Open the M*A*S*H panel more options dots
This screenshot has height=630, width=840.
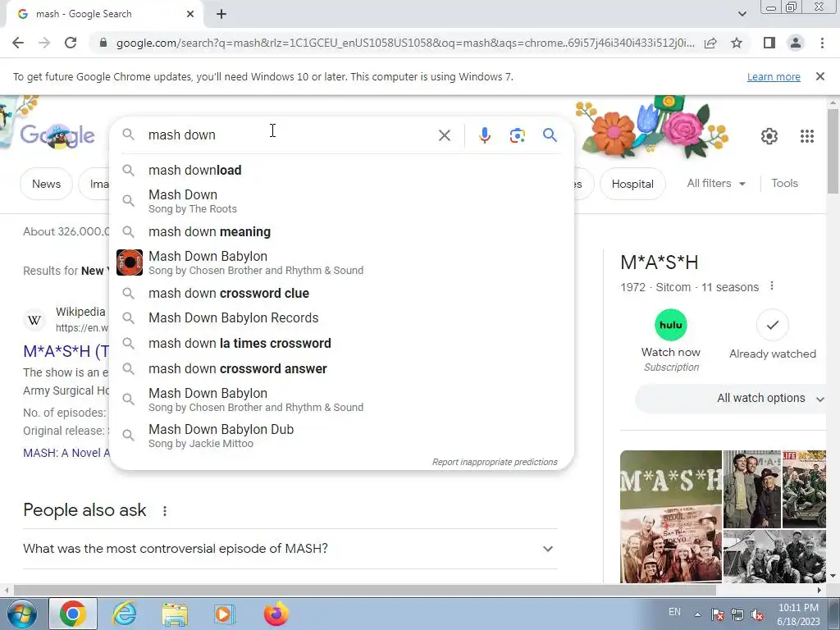[x=771, y=286]
